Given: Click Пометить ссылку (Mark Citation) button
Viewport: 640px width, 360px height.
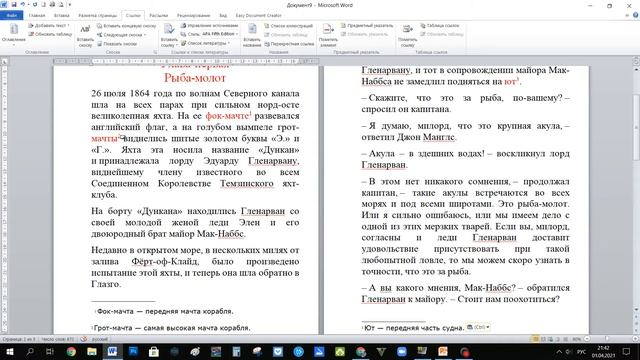Looking at the screenshot, I should (x=407, y=36).
